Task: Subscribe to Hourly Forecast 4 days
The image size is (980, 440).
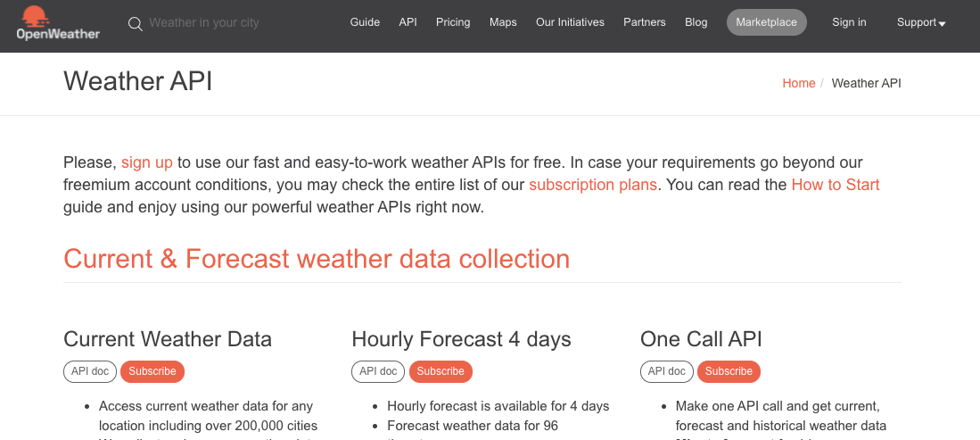Action: pos(441,371)
